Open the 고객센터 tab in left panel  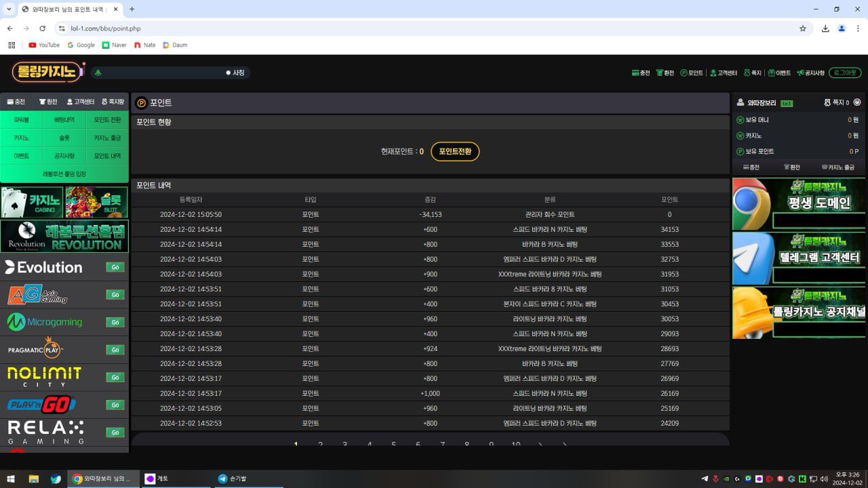(80, 102)
